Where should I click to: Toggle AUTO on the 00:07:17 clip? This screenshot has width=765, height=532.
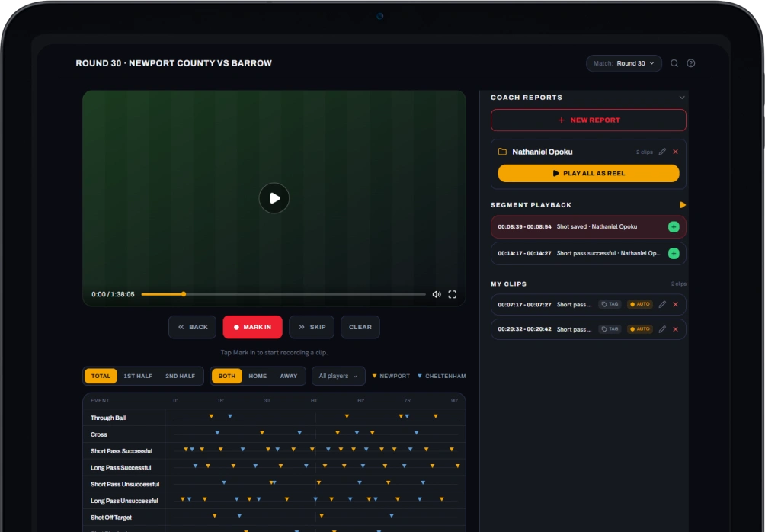point(640,304)
